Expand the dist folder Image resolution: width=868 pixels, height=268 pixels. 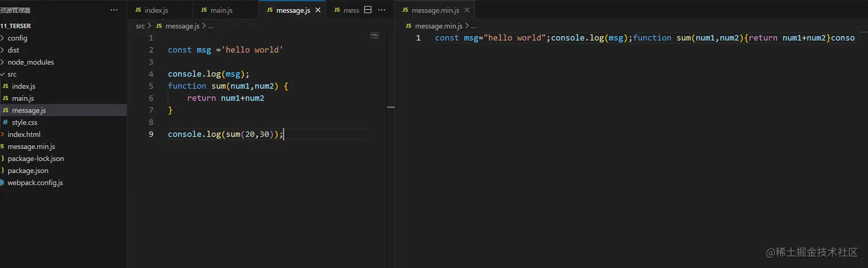point(13,50)
